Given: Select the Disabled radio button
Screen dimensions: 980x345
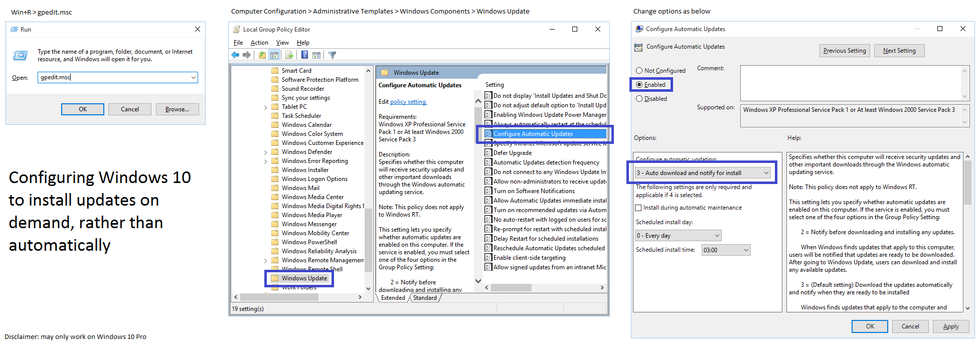Looking at the screenshot, I should click(639, 99).
